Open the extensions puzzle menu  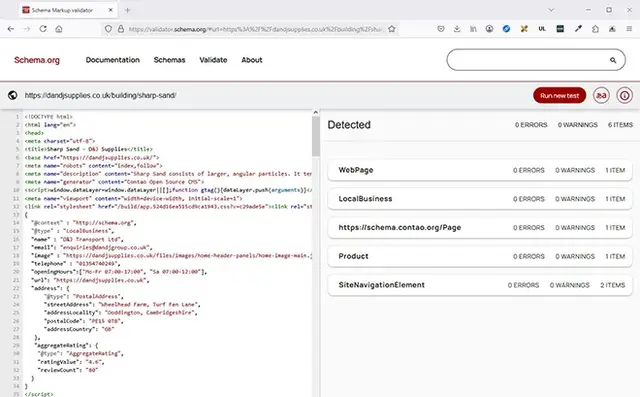coord(596,29)
